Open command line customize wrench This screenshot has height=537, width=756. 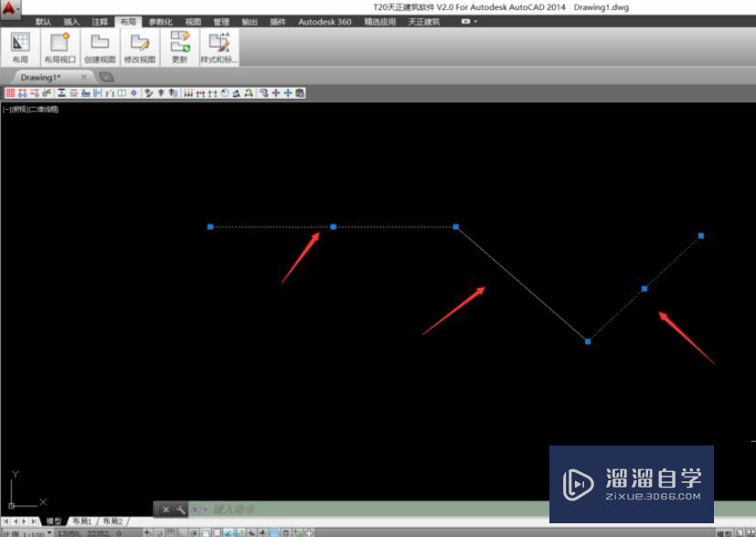(180, 510)
